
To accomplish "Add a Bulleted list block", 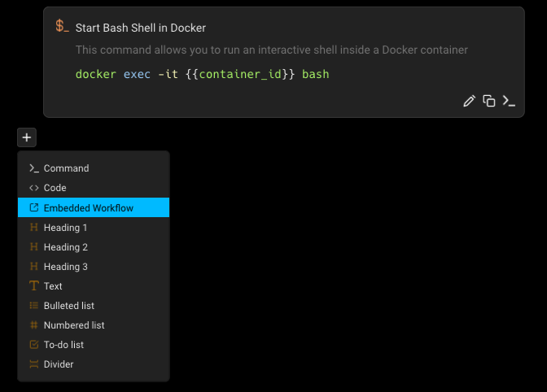I will (x=68, y=306).
